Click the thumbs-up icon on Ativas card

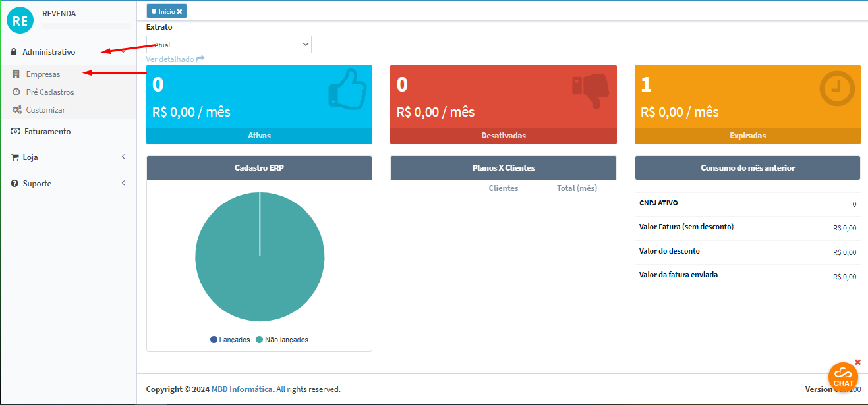[x=347, y=89]
